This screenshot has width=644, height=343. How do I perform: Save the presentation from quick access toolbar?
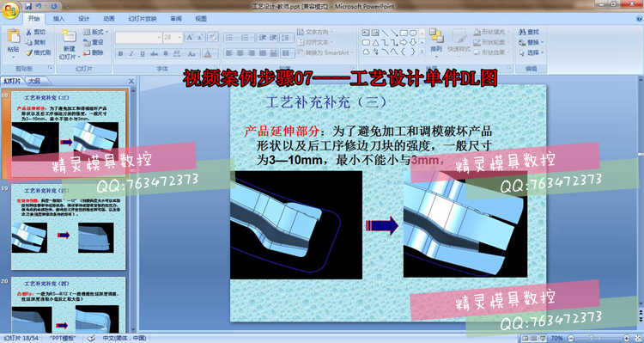(x=28, y=6)
